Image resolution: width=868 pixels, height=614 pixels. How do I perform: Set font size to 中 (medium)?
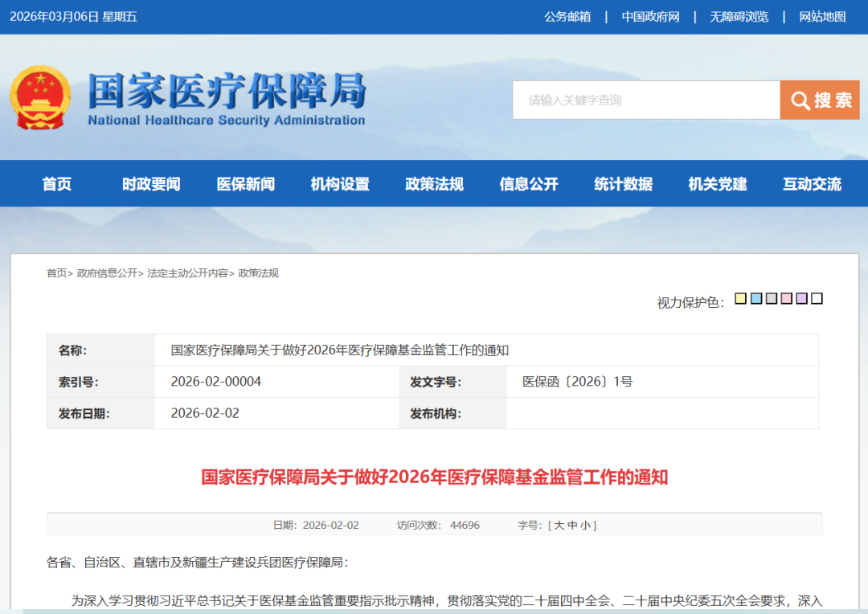pyautogui.click(x=572, y=525)
